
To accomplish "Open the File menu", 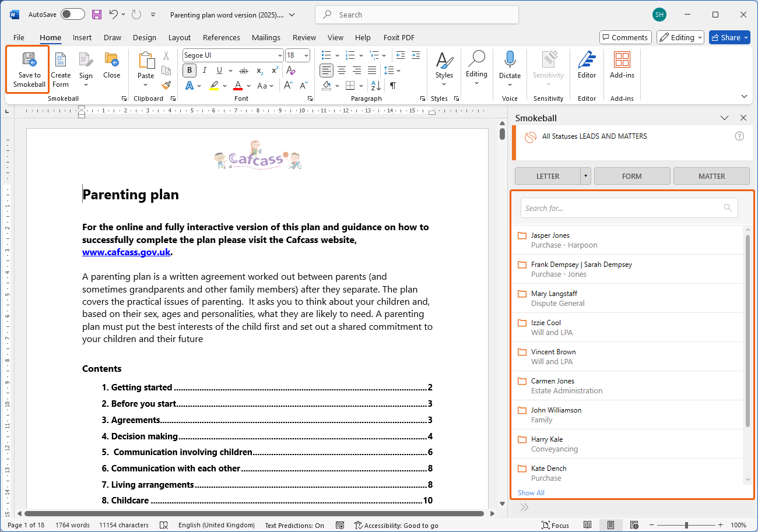I will [19, 37].
